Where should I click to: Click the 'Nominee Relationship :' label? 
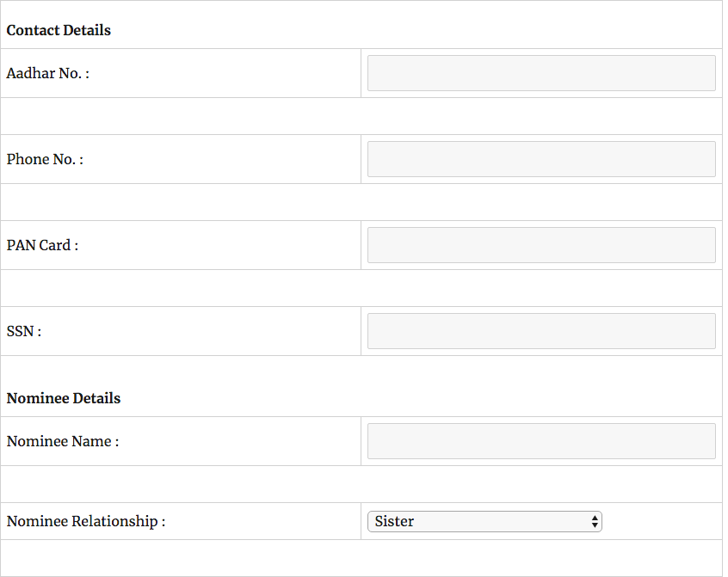[86, 521]
